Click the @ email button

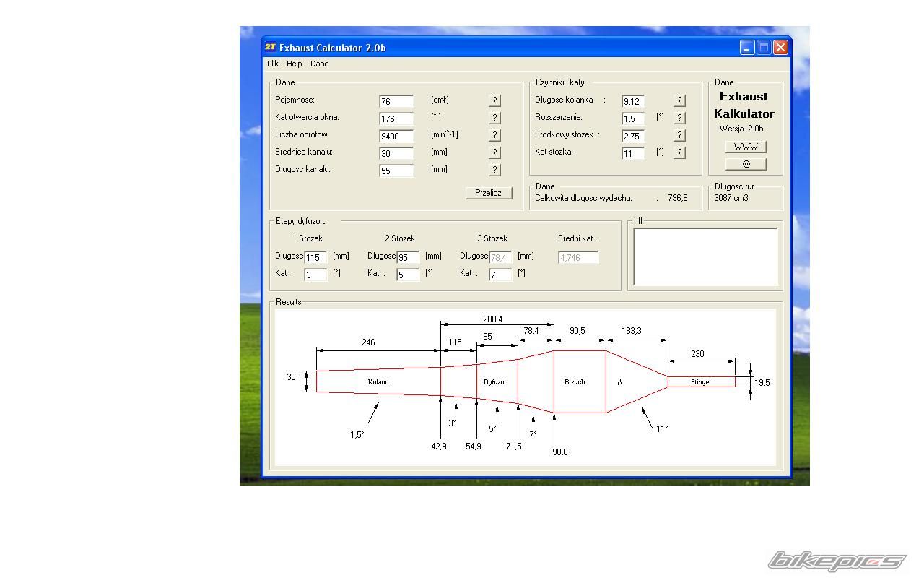[x=746, y=164]
